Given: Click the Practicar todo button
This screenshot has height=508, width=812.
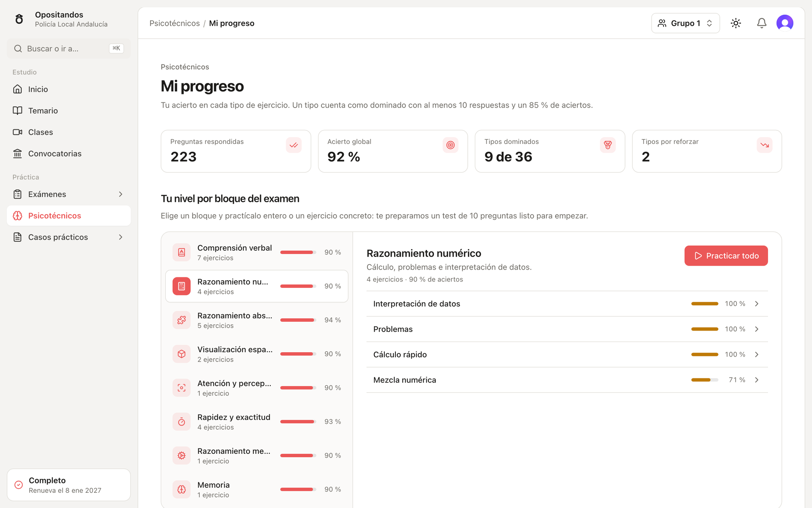Looking at the screenshot, I should pyautogui.click(x=726, y=256).
